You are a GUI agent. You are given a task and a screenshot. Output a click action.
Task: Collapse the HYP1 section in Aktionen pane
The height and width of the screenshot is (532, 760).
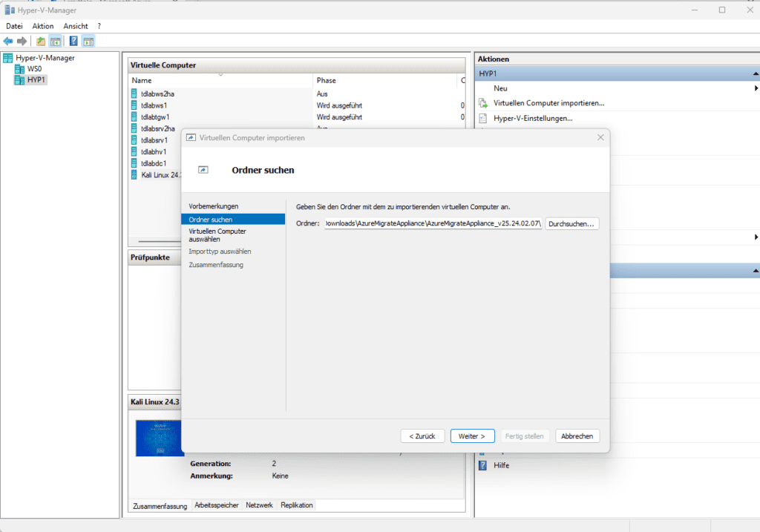[755, 73]
